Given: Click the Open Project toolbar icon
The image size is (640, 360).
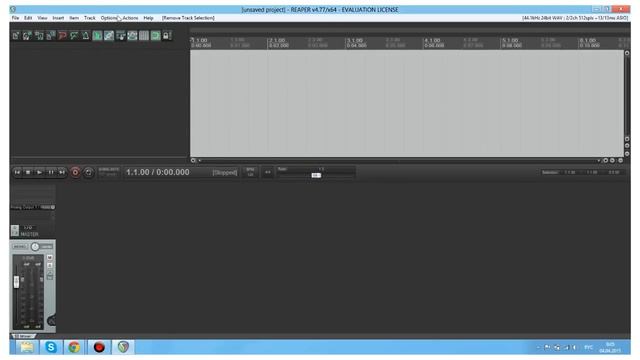Looking at the screenshot, I should 27,36.
